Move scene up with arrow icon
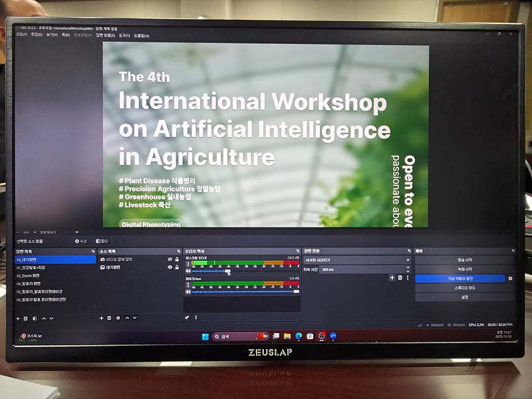This screenshot has width=532, height=399. pos(44,319)
